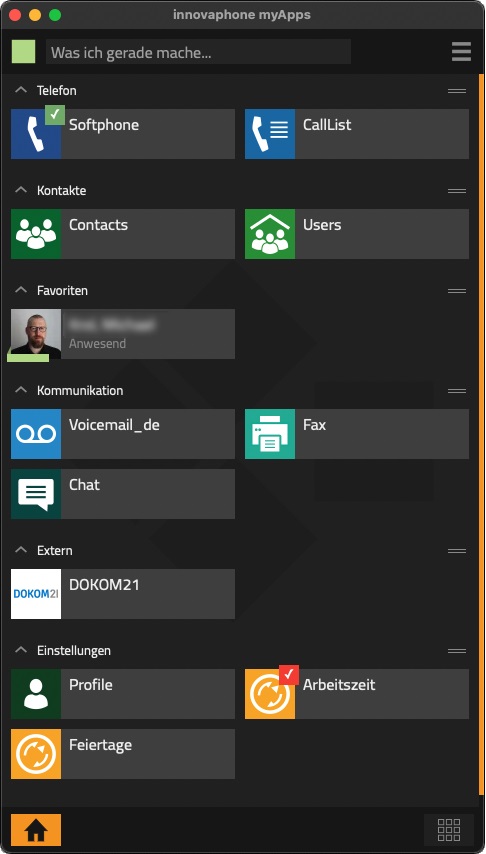Click the Fax label
The image size is (486, 854).
point(314,425)
